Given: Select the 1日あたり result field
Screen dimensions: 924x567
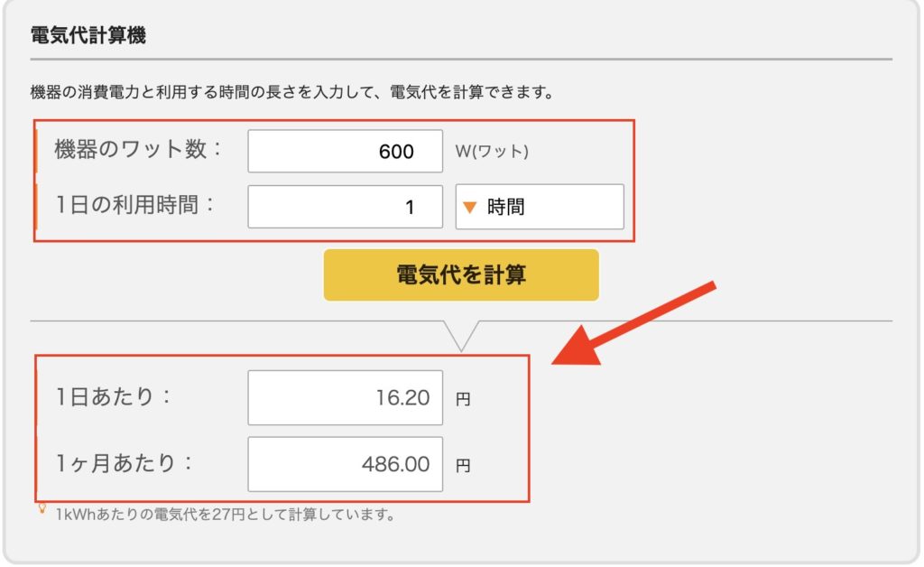Looking at the screenshot, I should pyautogui.click(x=345, y=397).
